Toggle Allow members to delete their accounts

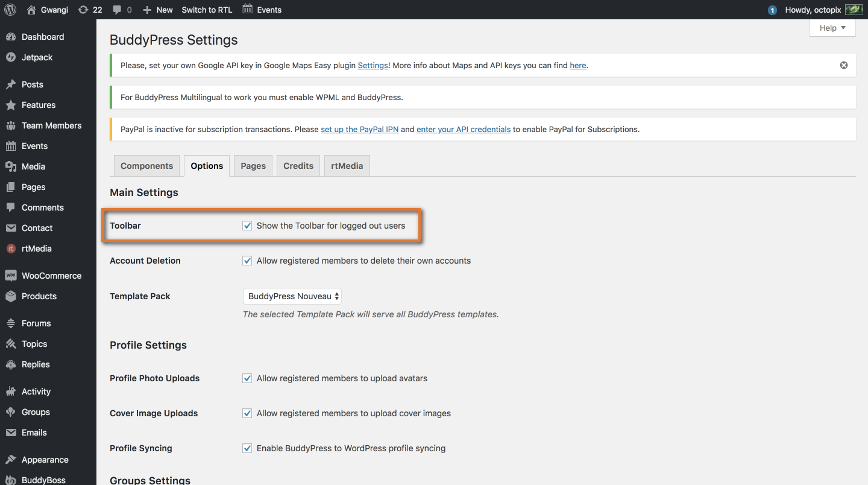(247, 261)
